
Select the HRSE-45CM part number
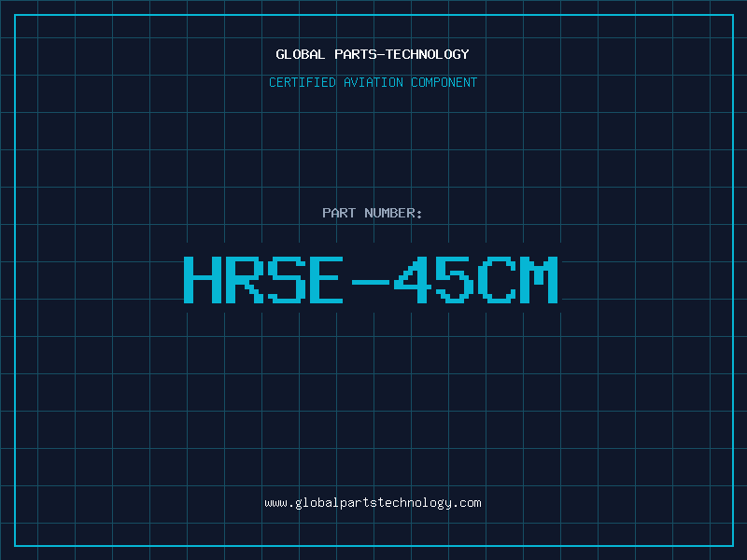371,279
